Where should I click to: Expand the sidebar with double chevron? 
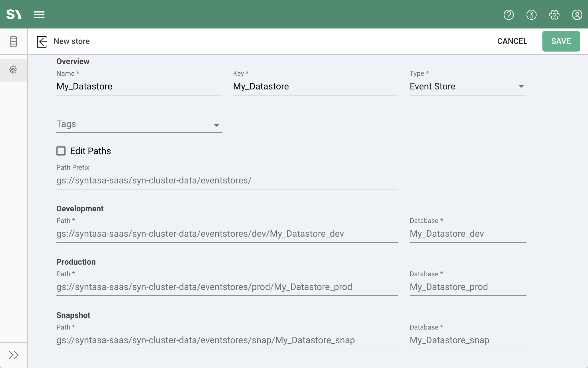13,355
